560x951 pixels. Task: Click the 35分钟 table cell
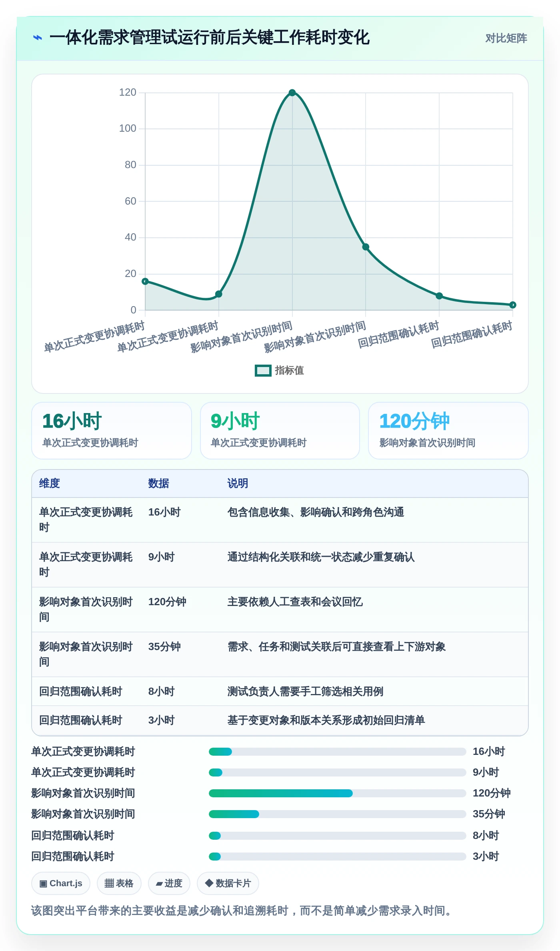click(164, 647)
